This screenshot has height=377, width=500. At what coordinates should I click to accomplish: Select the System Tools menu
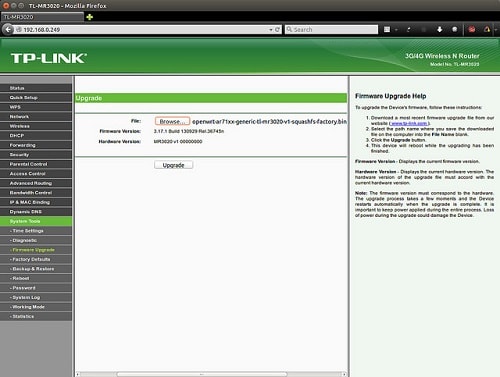point(36,221)
